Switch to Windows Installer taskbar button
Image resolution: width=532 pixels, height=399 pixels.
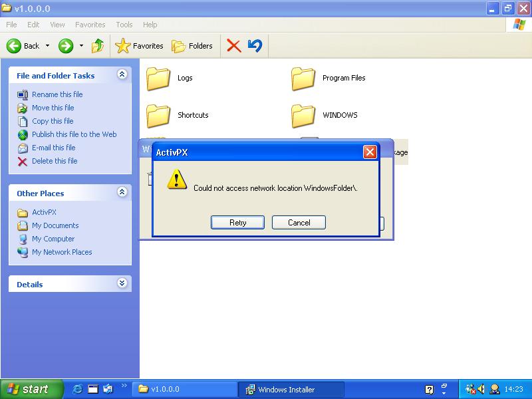point(291,389)
